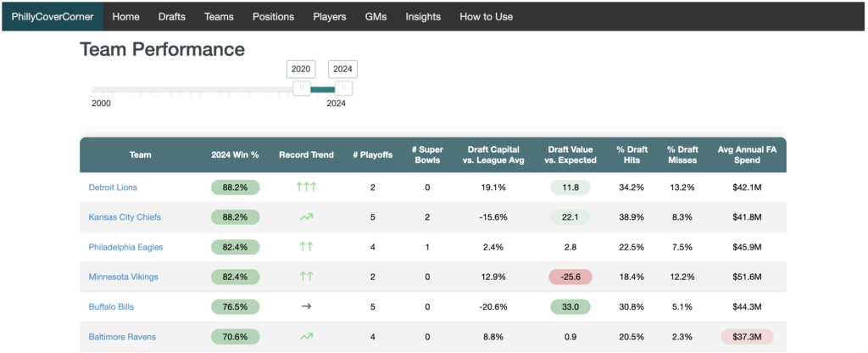Click the 2020 start-year slider handle

[300, 88]
